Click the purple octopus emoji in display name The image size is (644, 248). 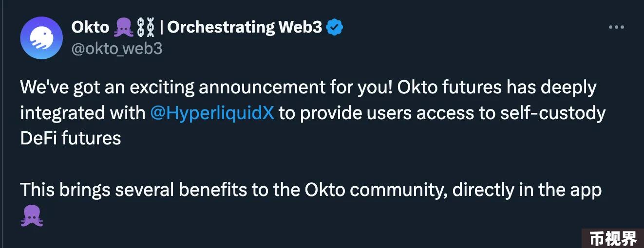point(124,27)
